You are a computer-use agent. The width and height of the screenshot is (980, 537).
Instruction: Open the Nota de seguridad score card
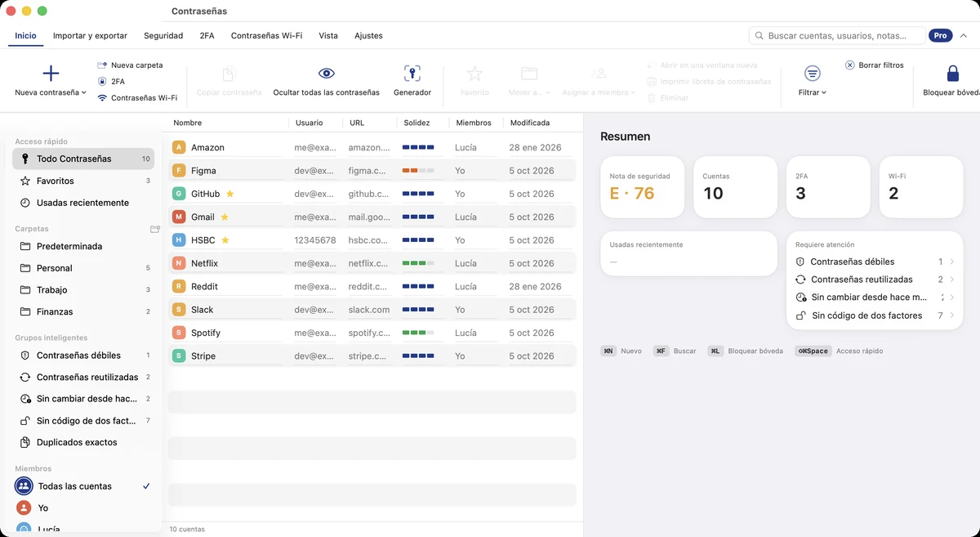(642, 187)
